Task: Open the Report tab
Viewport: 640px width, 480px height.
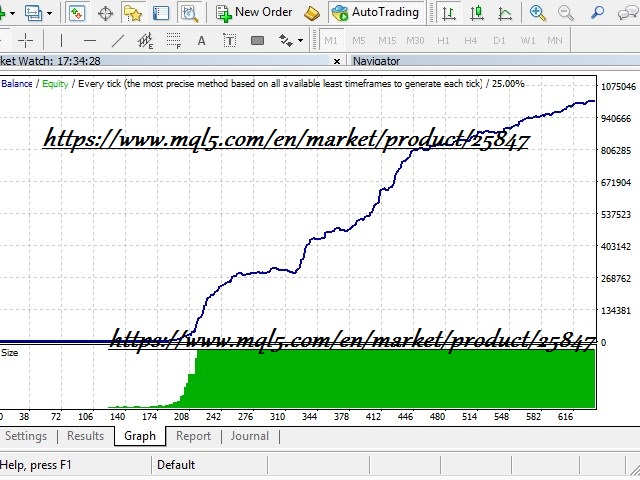Action: click(x=193, y=436)
